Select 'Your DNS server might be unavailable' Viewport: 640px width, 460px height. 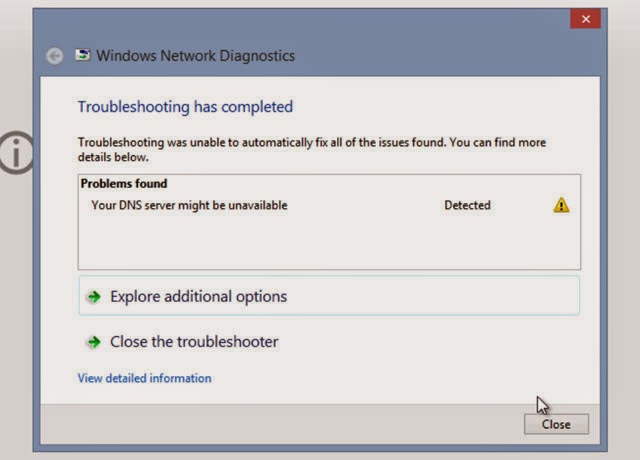tap(189, 205)
